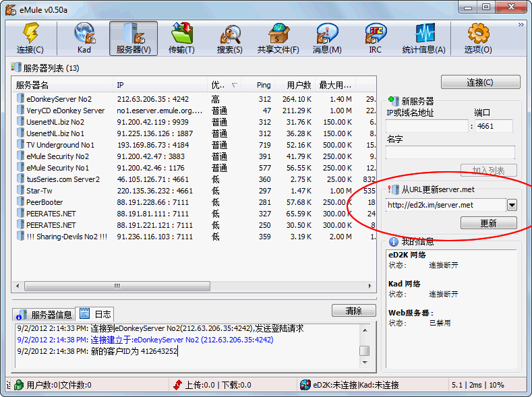Click the server icon of PeerBooter row
Image resolution: width=532 pixels, height=397 pixels.
pyautogui.click(x=21, y=202)
